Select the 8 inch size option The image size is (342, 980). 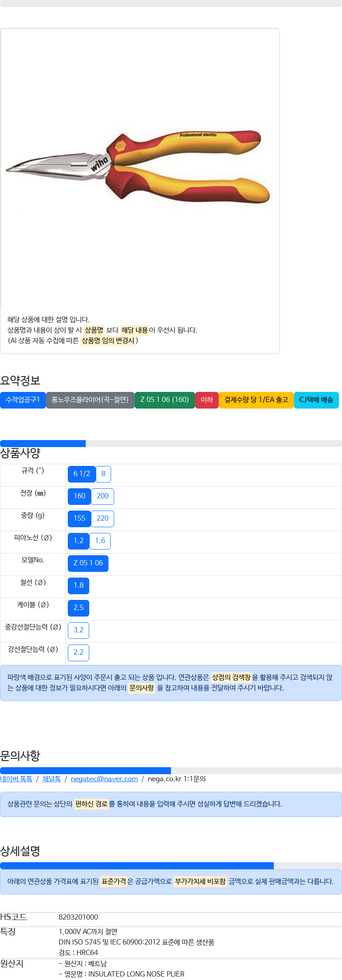[x=104, y=474]
